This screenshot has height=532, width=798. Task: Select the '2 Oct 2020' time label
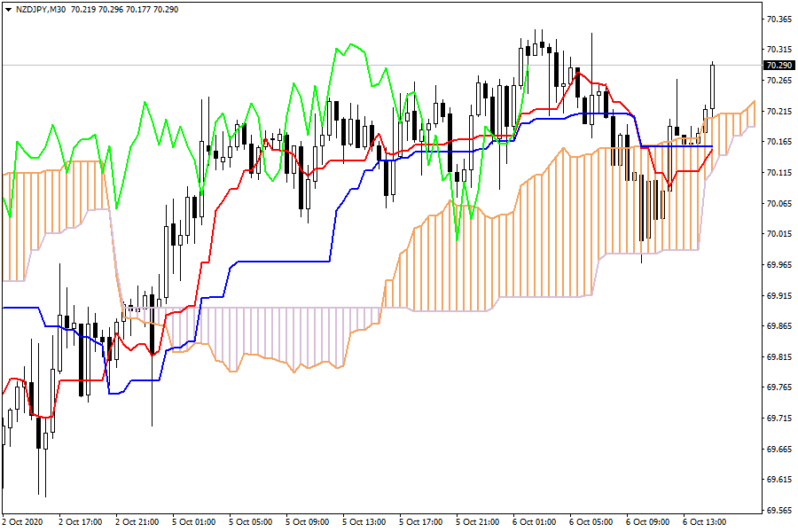23,522
